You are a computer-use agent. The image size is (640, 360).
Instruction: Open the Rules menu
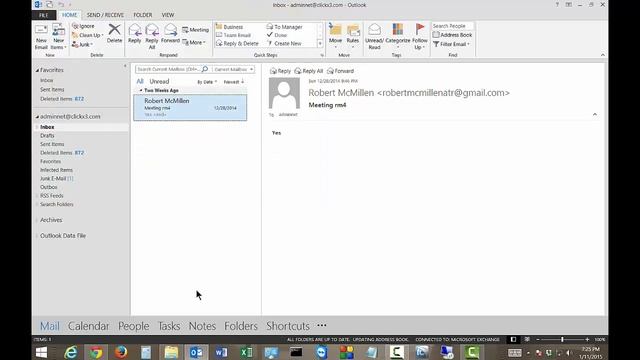click(x=353, y=36)
